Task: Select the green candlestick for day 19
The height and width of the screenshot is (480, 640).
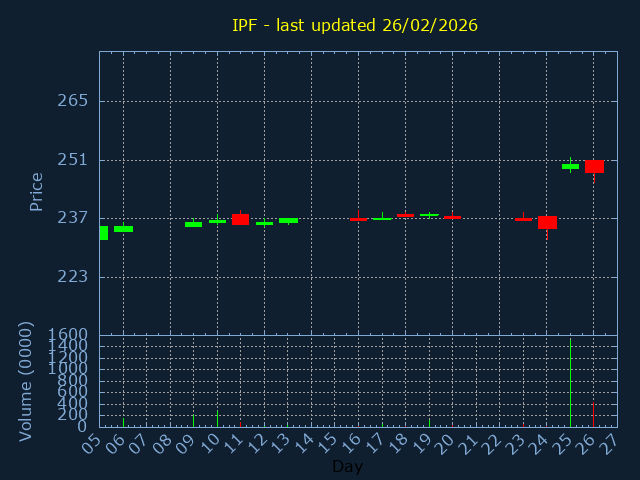Action: (429, 215)
